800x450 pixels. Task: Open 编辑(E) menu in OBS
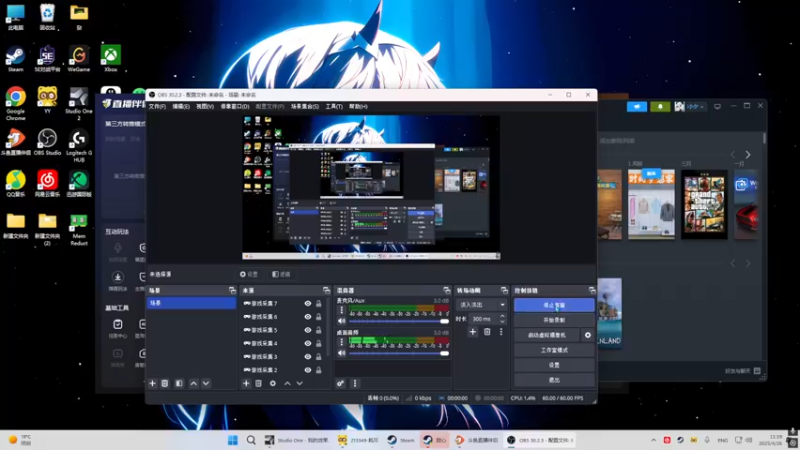pos(181,107)
